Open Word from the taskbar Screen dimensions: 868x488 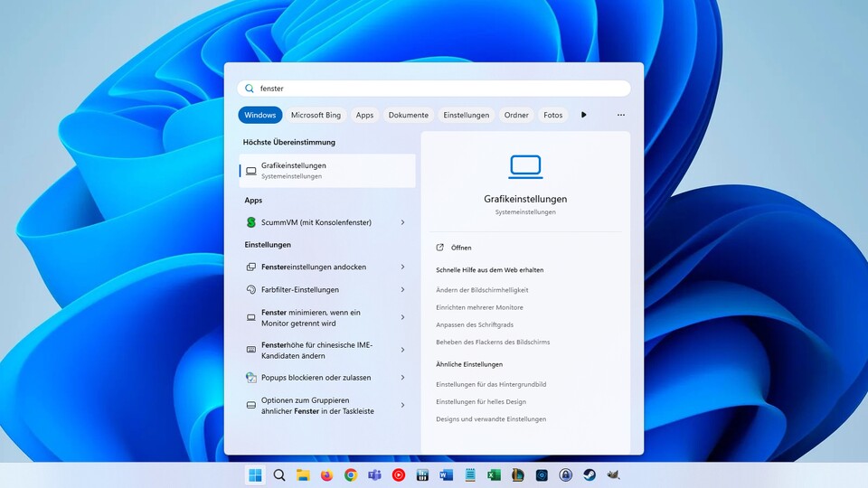(x=446, y=475)
